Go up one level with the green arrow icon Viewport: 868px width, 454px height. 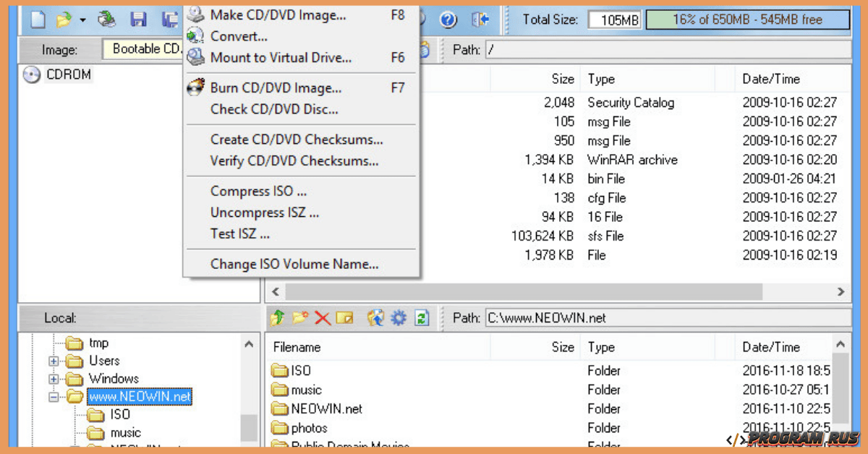click(278, 317)
